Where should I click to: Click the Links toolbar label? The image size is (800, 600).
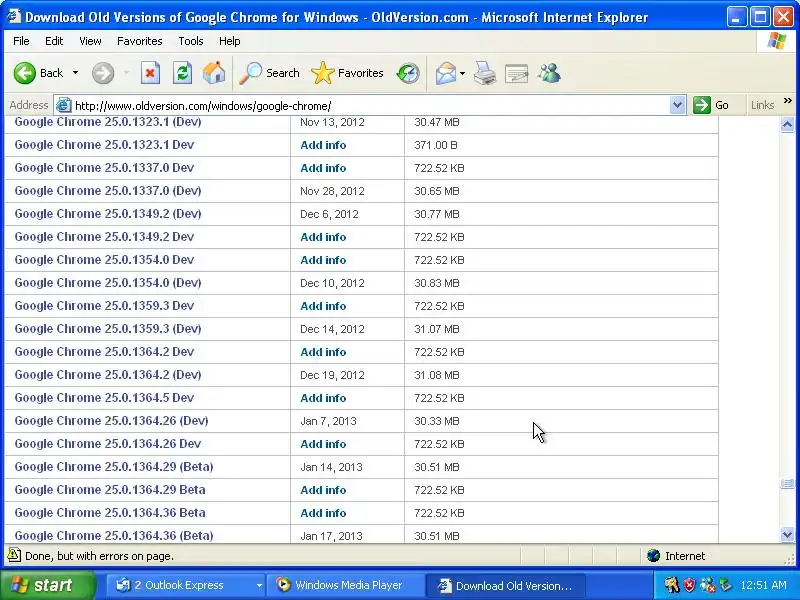762,105
